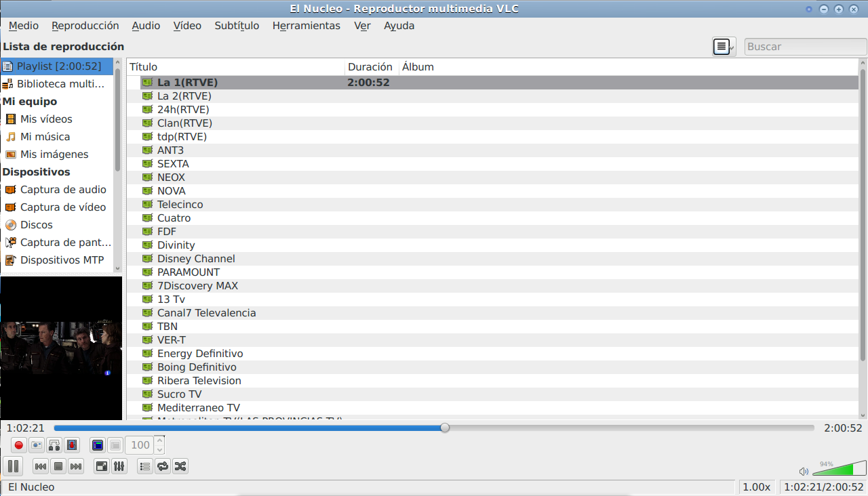Click the Telecinco channel stream icon
The height and width of the screenshot is (496, 868).
pos(147,205)
